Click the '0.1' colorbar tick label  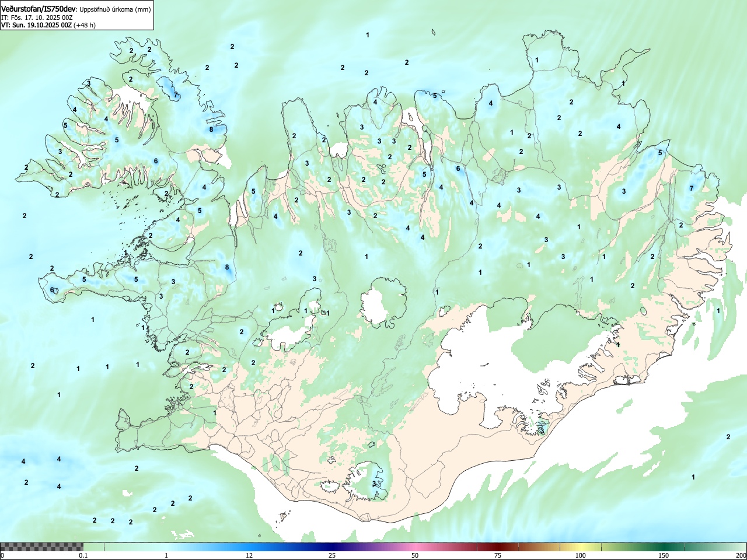point(83,555)
